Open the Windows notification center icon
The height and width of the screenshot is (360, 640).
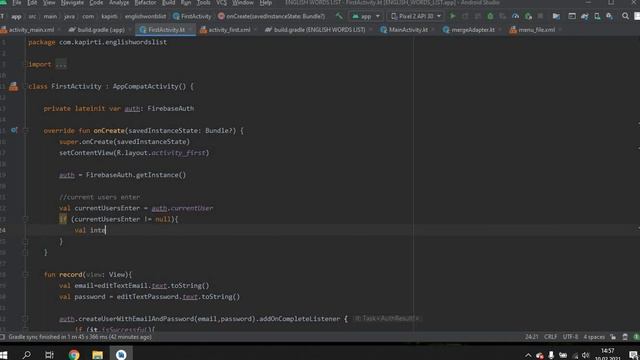[x=633, y=355]
